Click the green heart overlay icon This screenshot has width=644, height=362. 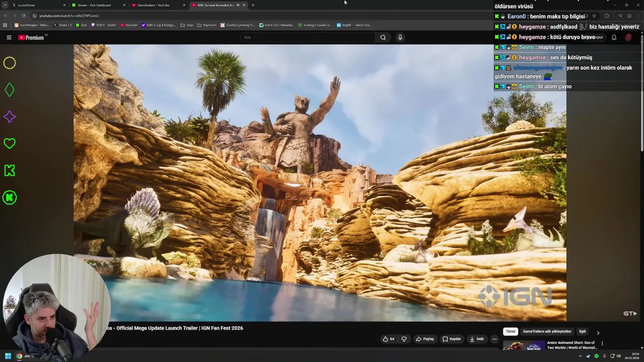click(10, 144)
